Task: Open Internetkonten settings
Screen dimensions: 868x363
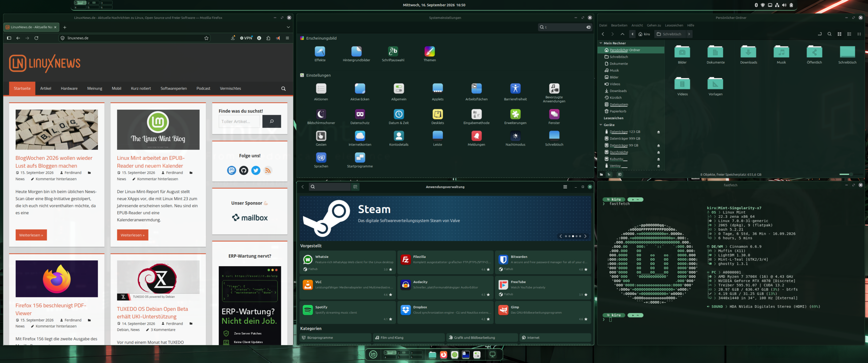Action: pyautogui.click(x=360, y=138)
